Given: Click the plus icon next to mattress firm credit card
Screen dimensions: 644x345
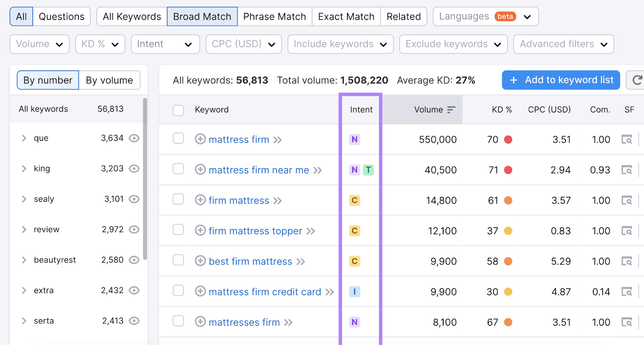Looking at the screenshot, I should click(200, 291).
